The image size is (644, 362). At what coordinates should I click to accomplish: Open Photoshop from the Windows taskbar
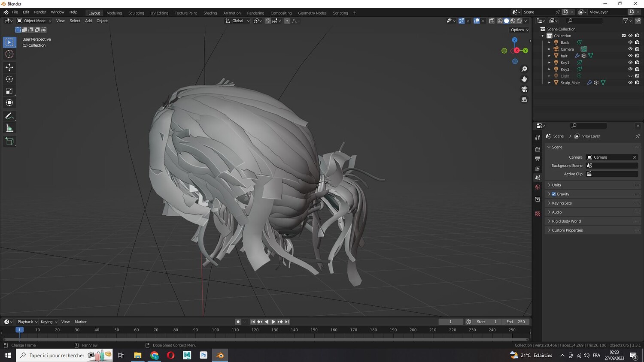[204, 355]
